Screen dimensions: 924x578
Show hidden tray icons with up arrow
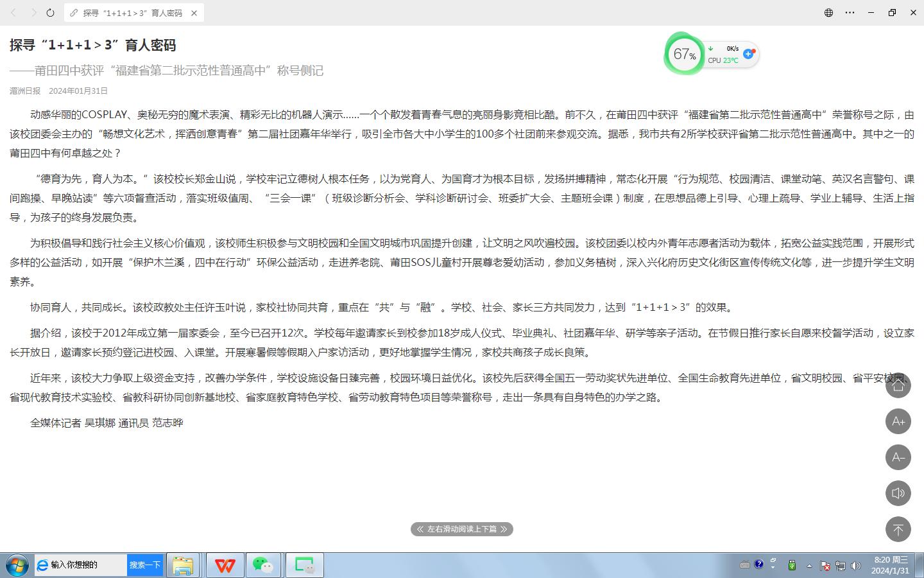pos(809,566)
